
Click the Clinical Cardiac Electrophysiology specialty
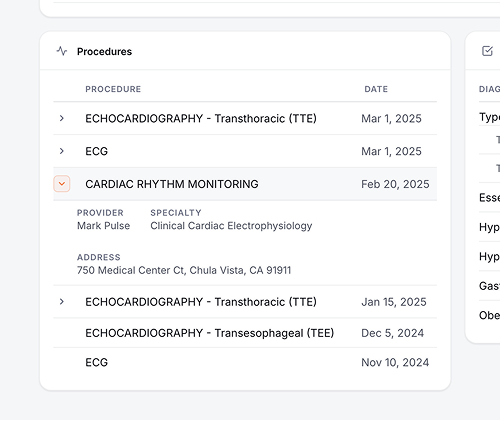point(231,226)
